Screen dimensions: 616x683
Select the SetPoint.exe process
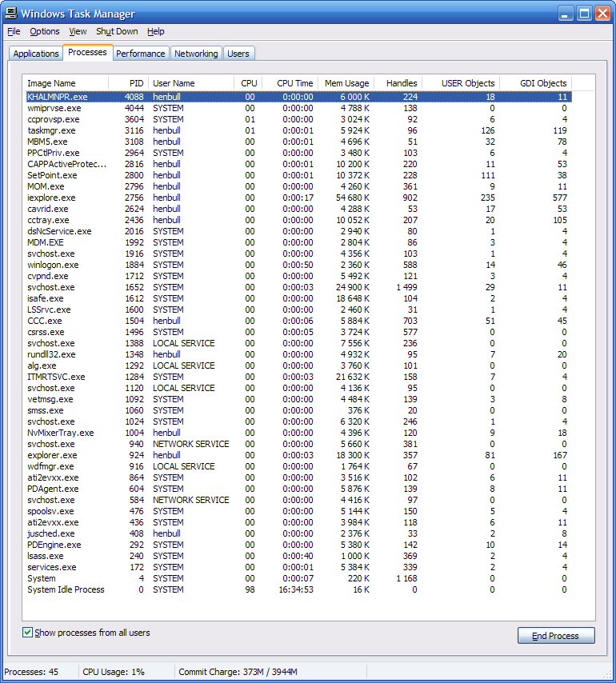[298, 175]
